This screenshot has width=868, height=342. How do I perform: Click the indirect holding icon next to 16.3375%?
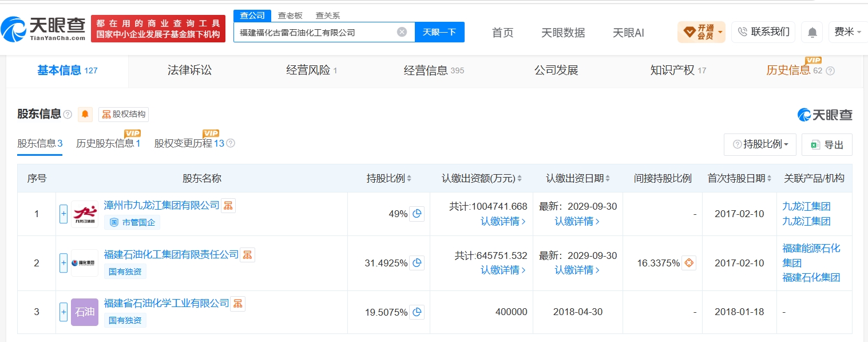(x=689, y=263)
